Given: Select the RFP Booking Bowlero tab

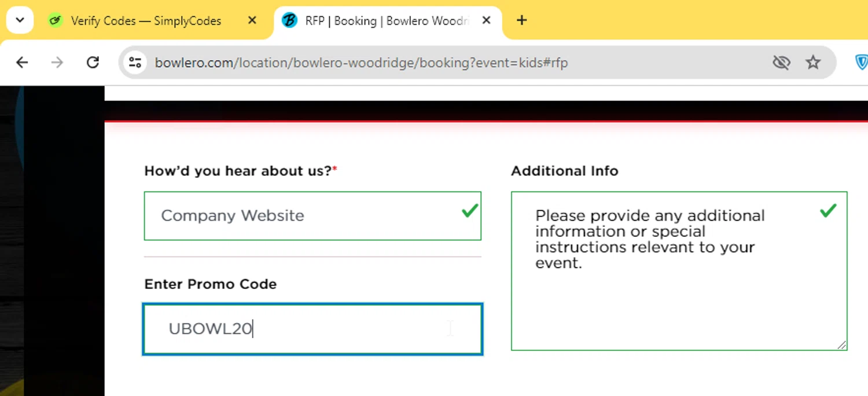Looking at the screenshot, I should click(387, 21).
